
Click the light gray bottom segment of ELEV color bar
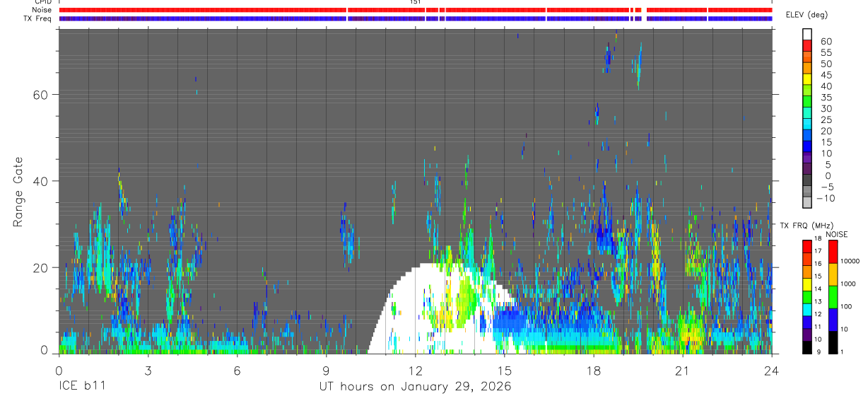click(x=808, y=202)
